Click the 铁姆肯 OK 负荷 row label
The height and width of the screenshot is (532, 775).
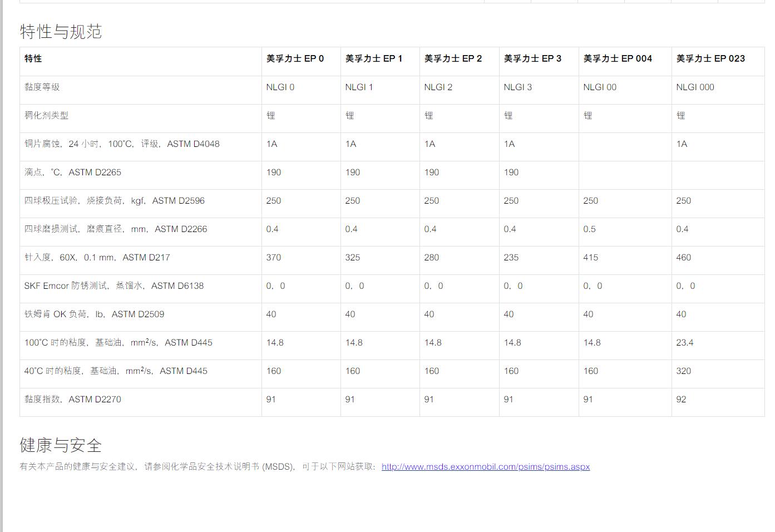pos(94,314)
